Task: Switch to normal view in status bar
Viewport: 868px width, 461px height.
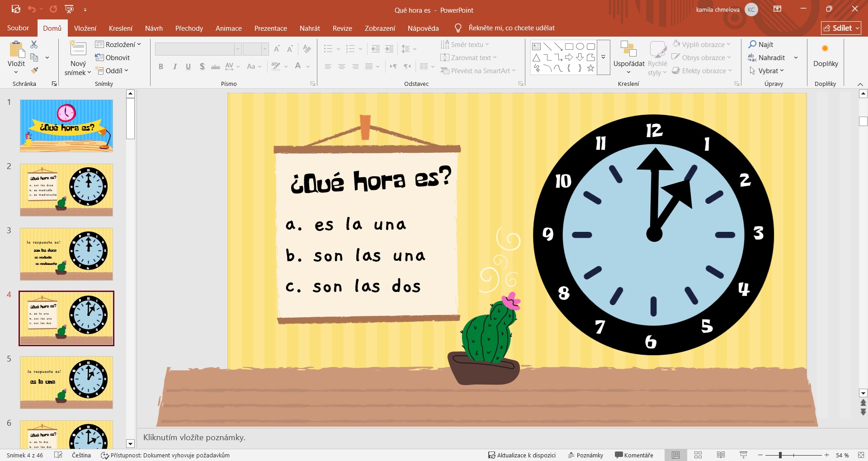Action: click(x=675, y=455)
